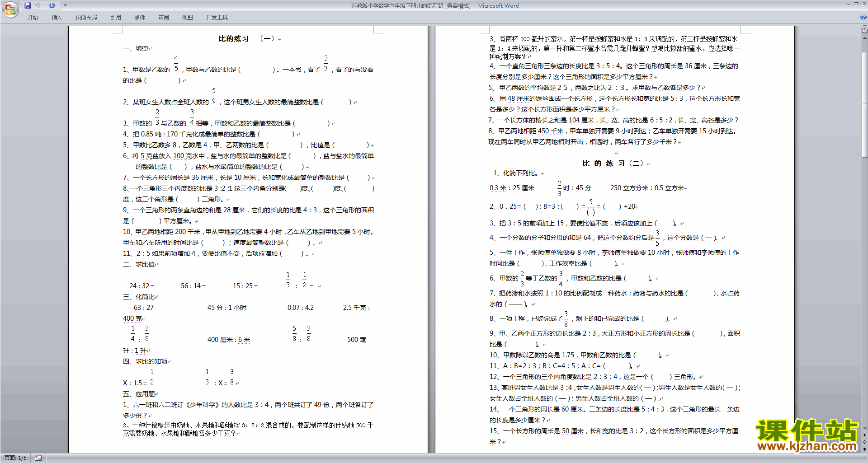Open the 开发工具 ribbon tab
This screenshot has width=868, height=463.
click(x=217, y=18)
